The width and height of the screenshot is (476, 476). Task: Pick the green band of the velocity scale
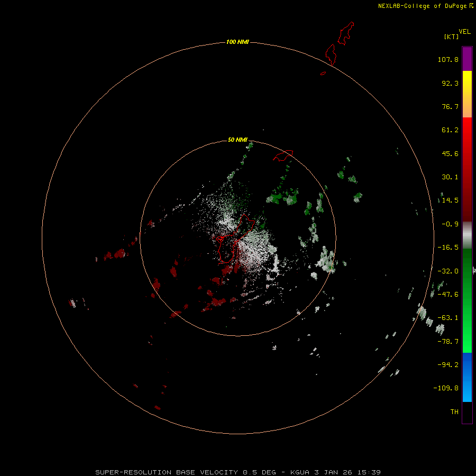pyautogui.click(x=467, y=300)
